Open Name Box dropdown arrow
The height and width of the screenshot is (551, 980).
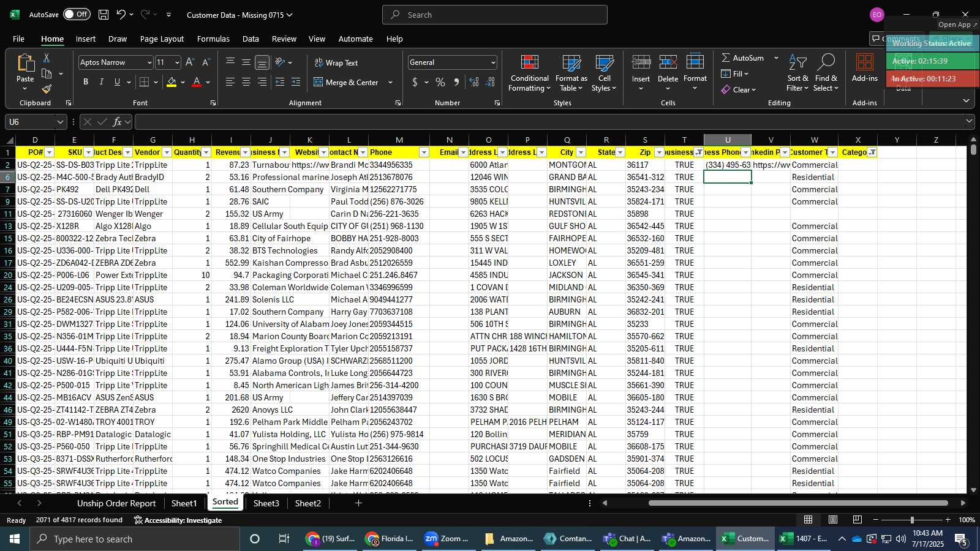(59, 122)
